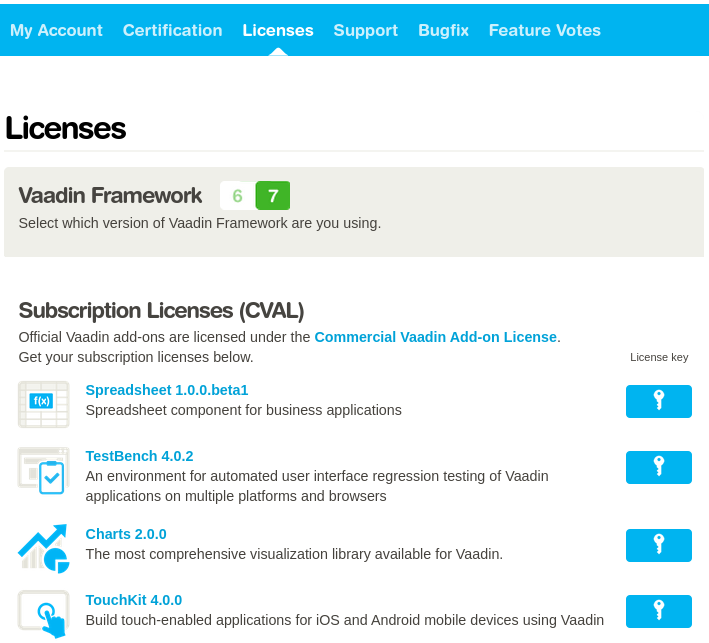The image size is (709, 643).
Task: Click the Spreadsheet f(x) product icon
Action: [43, 404]
